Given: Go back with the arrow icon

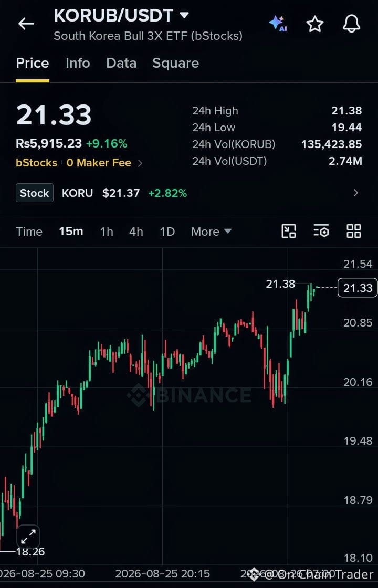Looking at the screenshot, I should (x=26, y=24).
